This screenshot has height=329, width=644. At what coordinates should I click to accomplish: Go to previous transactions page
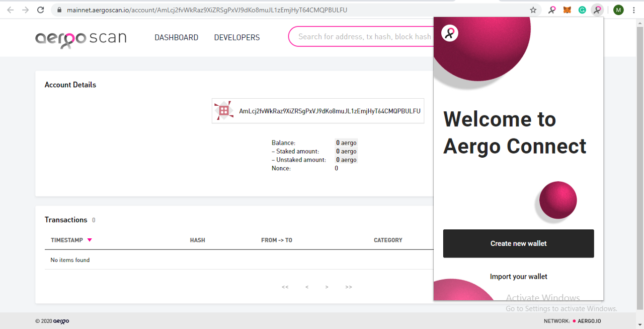pyautogui.click(x=307, y=287)
